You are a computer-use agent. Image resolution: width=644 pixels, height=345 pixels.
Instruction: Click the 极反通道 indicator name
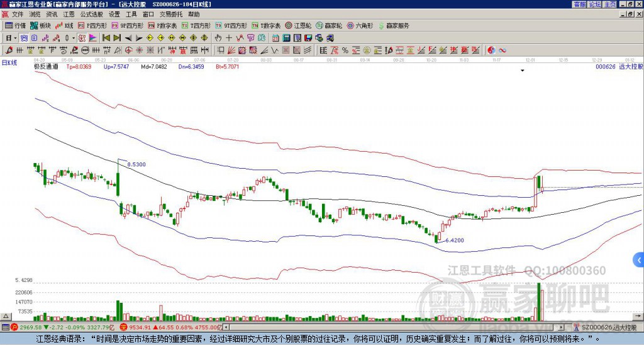click(46, 66)
